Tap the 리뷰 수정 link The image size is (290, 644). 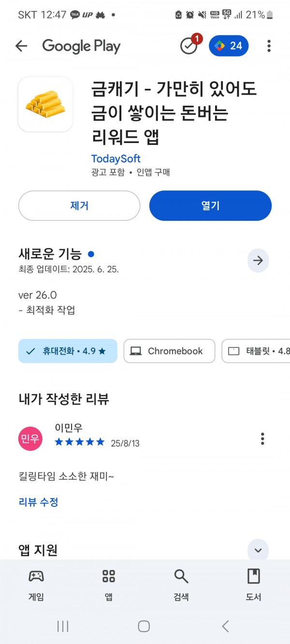[39, 502]
